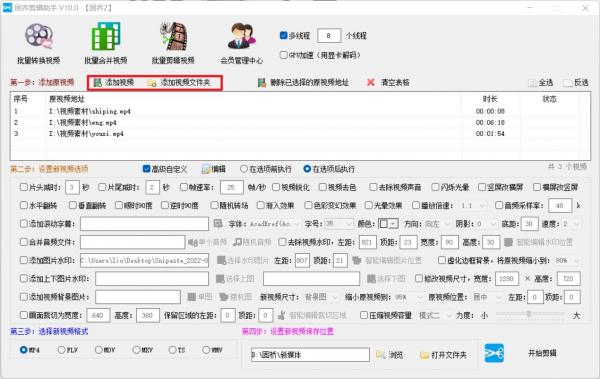
Task: Open the subtitle 颜色 color swatch
Action: pos(388,224)
